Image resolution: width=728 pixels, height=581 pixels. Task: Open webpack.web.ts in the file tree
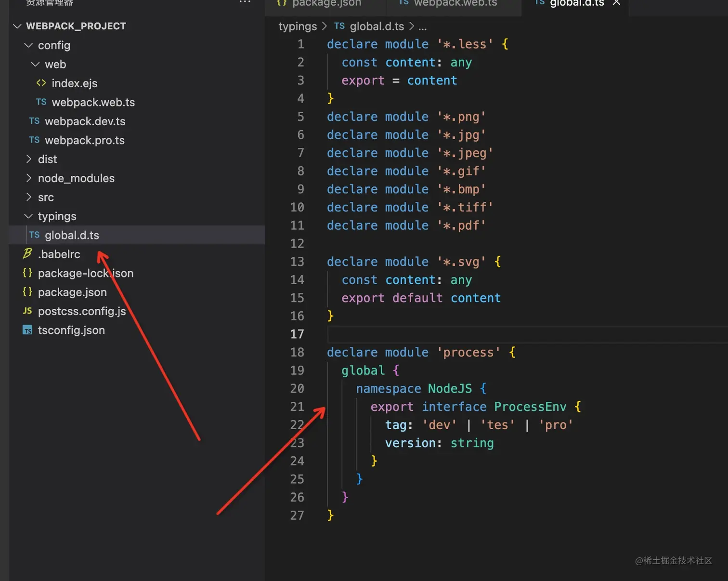click(x=93, y=102)
